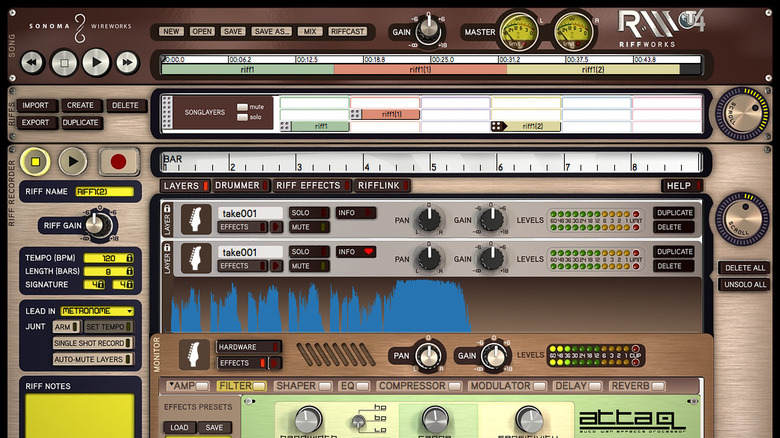
Task: Click the monitor PAN knob
Action: click(x=428, y=356)
